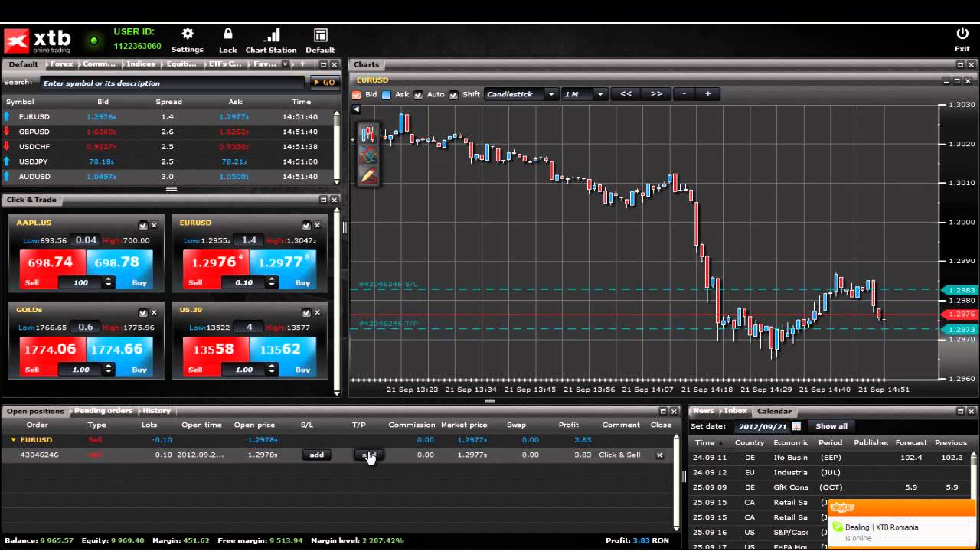
Task: Open the Settings gear icon
Action: [188, 35]
